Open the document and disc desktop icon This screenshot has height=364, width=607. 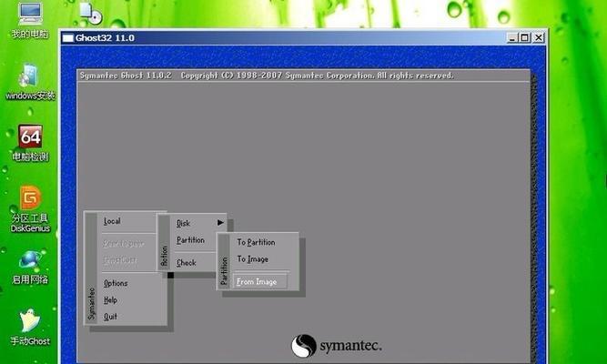[91, 13]
